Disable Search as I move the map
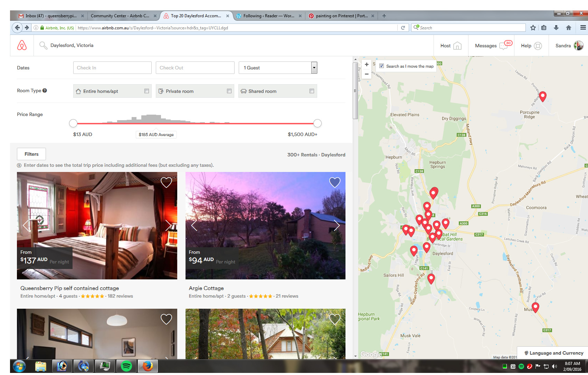Image resolution: width=588 pixels, height=375 pixels. click(381, 66)
